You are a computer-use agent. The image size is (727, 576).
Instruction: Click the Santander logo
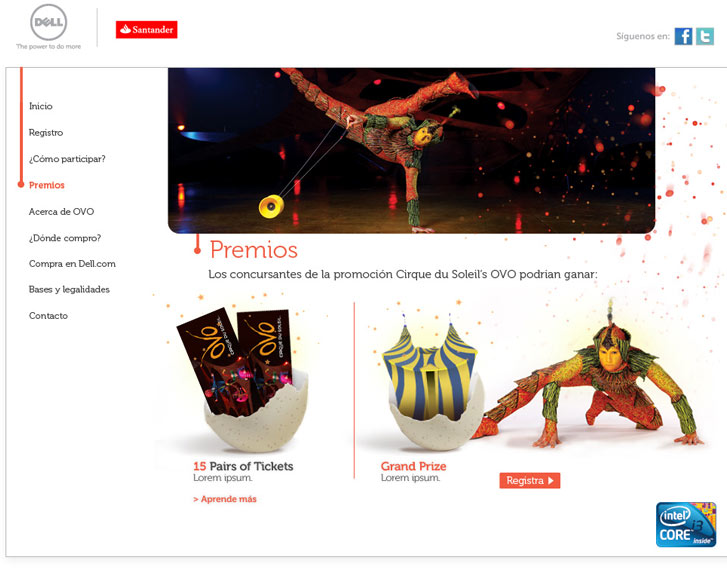(147, 30)
